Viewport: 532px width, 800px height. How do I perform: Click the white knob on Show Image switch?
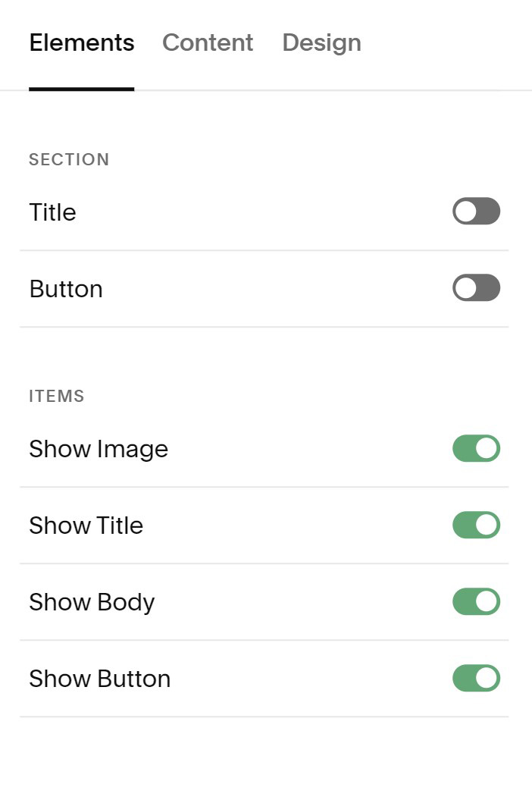(487, 448)
